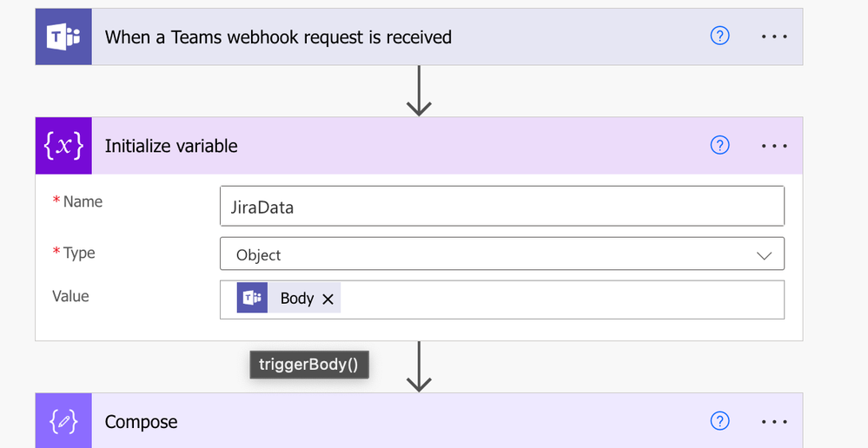The image size is (868, 448).
Task: Open the Compose action's ellipsis menu
Action: [x=774, y=422]
